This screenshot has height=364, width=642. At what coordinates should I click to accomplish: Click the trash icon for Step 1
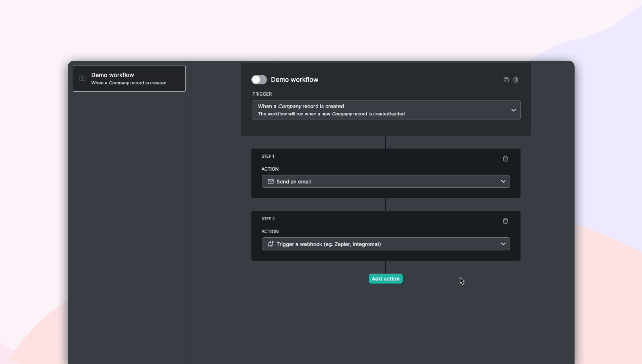click(x=505, y=159)
